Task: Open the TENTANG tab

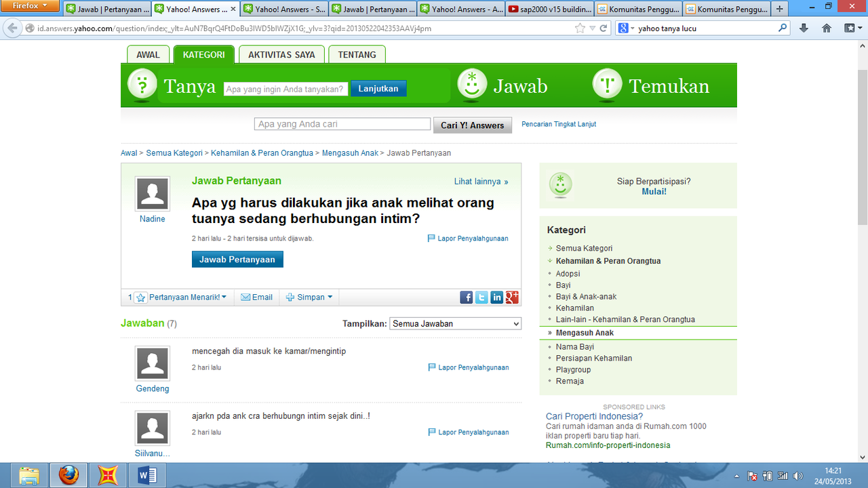Action: click(357, 54)
